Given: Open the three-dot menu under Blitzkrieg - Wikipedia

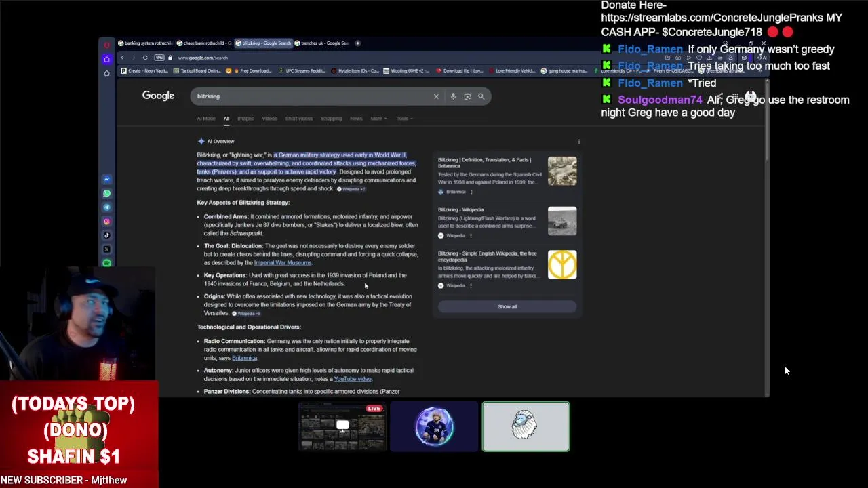Looking at the screenshot, I should [x=471, y=235].
